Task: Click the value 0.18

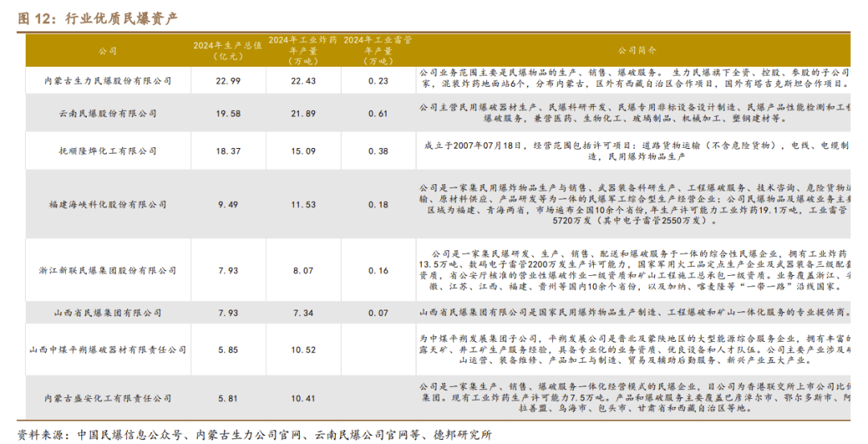Action: tap(379, 204)
